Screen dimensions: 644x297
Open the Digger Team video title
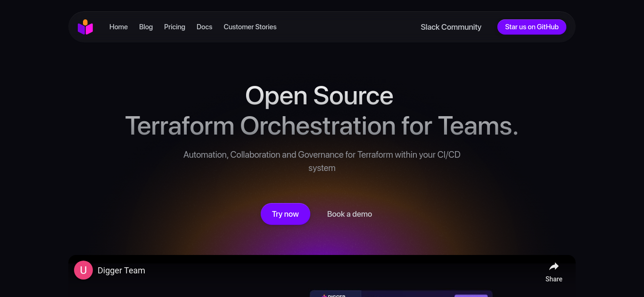coord(121,271)
